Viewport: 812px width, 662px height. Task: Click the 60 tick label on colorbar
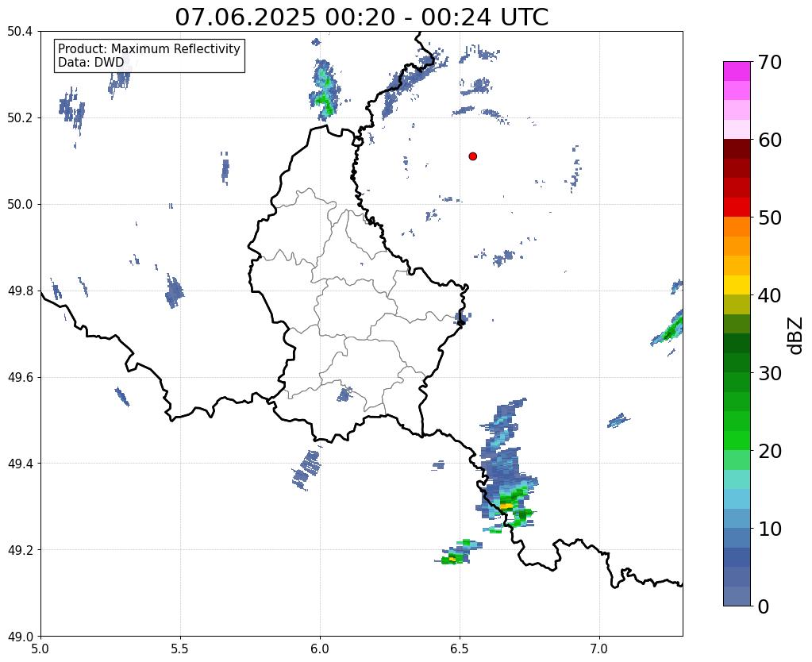[770, 140]
